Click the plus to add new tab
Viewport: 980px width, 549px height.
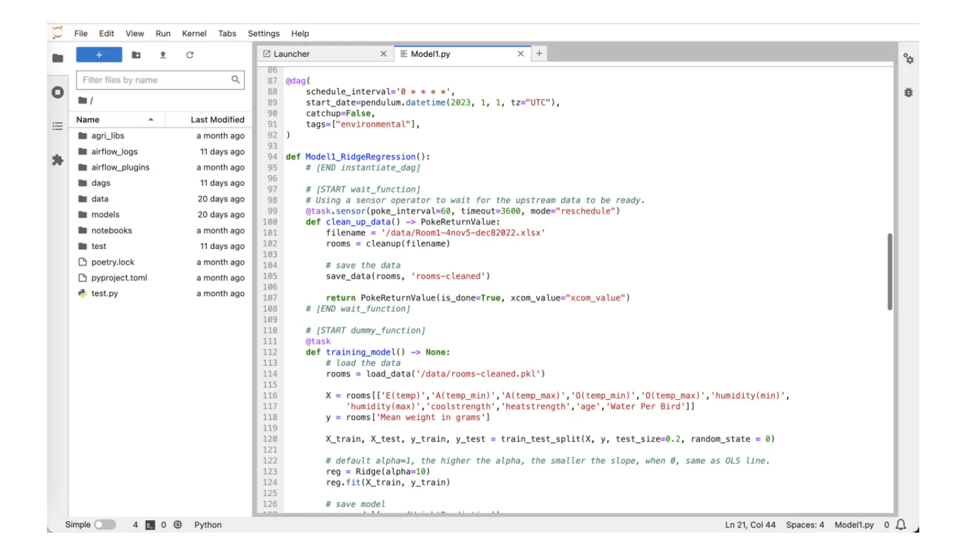(x=539, y=54)
